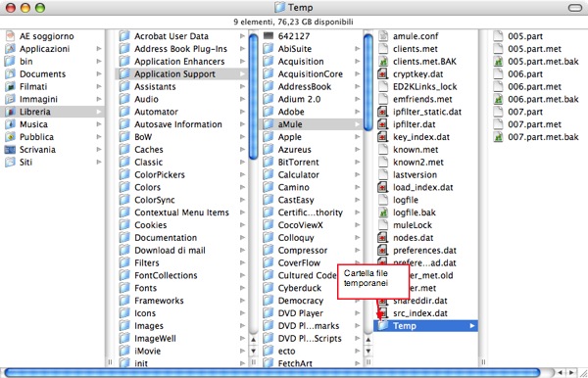588x378 pixels.
Task: Click the aMule folder icon
Action: 269,124
